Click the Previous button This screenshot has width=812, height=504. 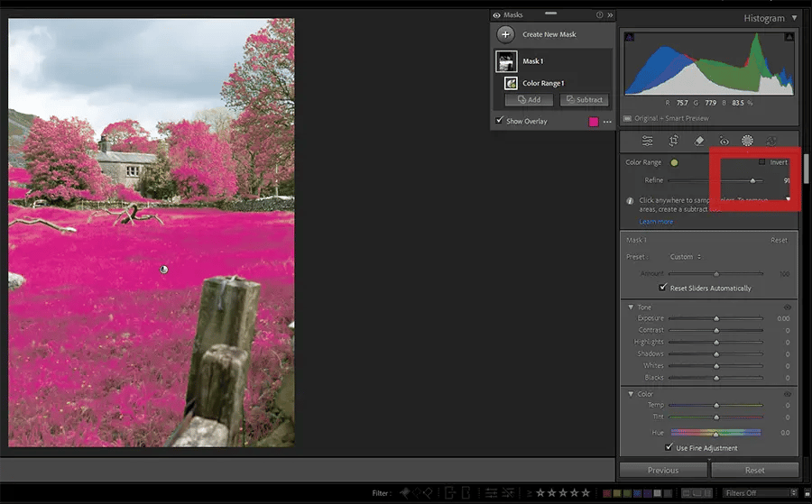coord(663,470)
